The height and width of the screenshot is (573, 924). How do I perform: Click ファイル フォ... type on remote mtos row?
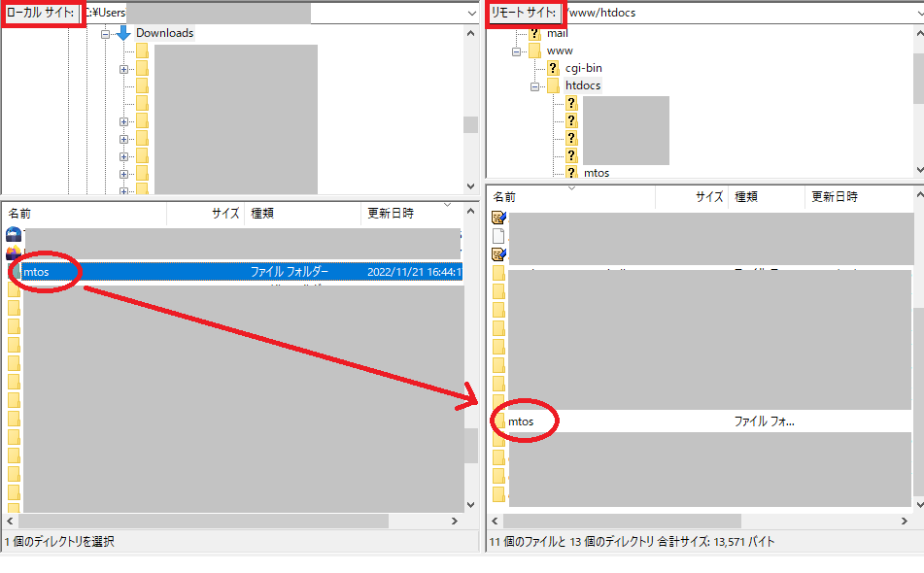point(764,421)
